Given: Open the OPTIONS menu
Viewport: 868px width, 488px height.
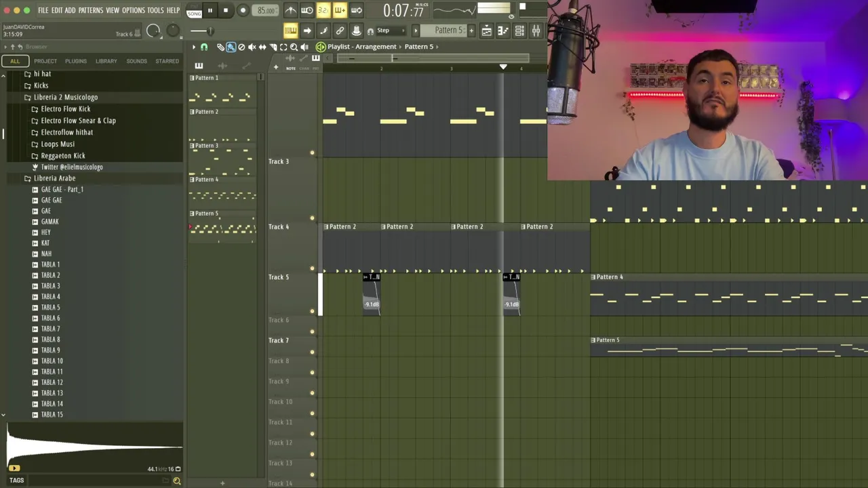Looking at the screenshot, I should [134, 10].
